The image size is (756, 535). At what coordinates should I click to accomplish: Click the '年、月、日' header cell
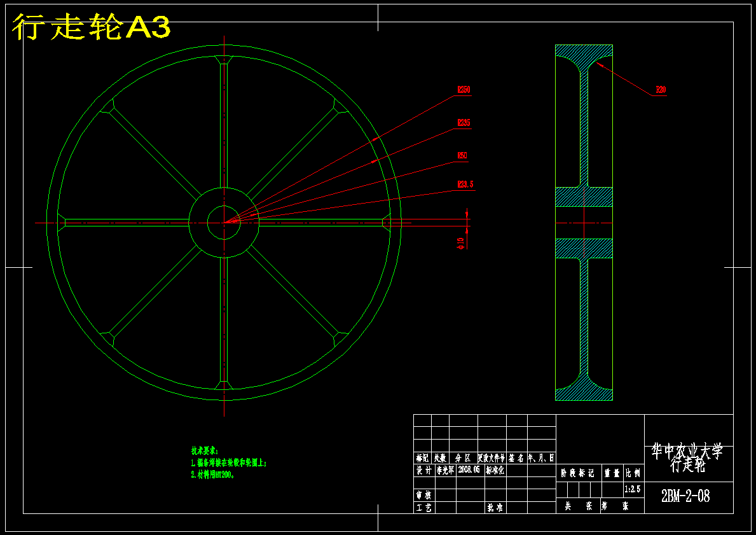541,458
